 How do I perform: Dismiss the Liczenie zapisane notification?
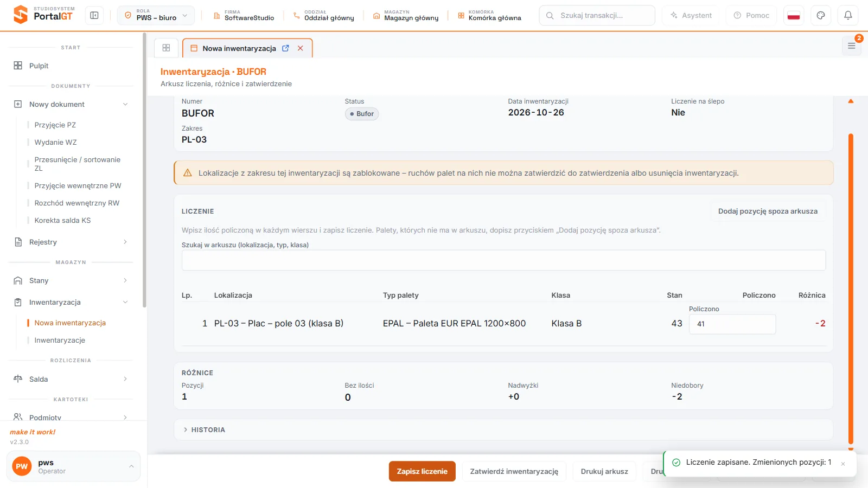(x=843, y=464)
